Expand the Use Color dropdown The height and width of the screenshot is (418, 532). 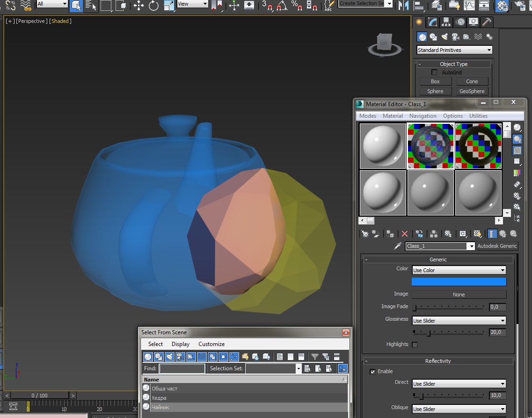[459, 270]
